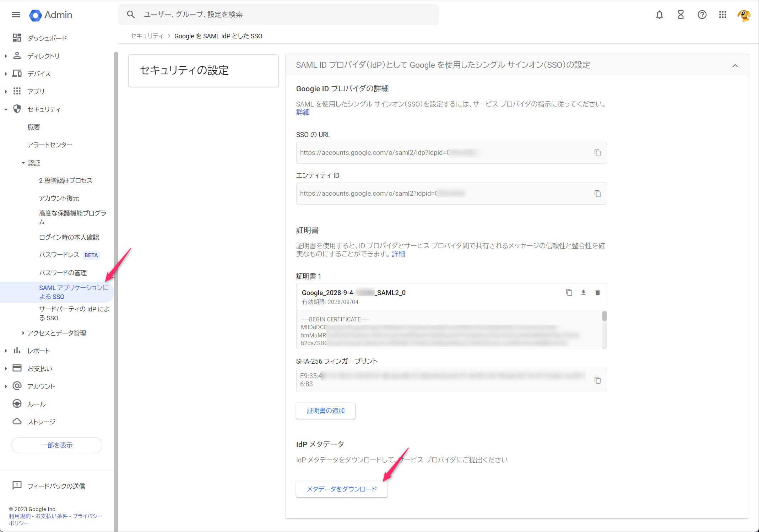
Task: Click the Google Admin logo
Action: pyautogui.click(x=51, y=15)
